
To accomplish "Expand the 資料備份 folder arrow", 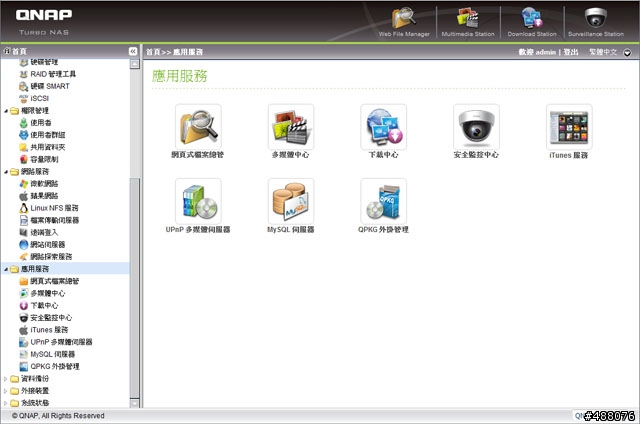I will pos(6,379).
